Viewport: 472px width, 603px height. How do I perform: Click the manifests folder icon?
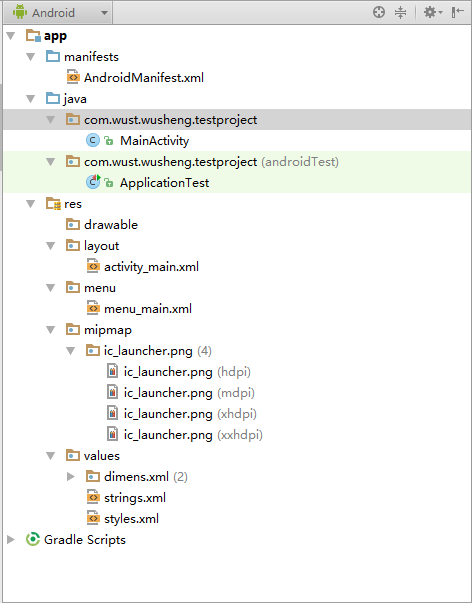(x=53, y=57)
